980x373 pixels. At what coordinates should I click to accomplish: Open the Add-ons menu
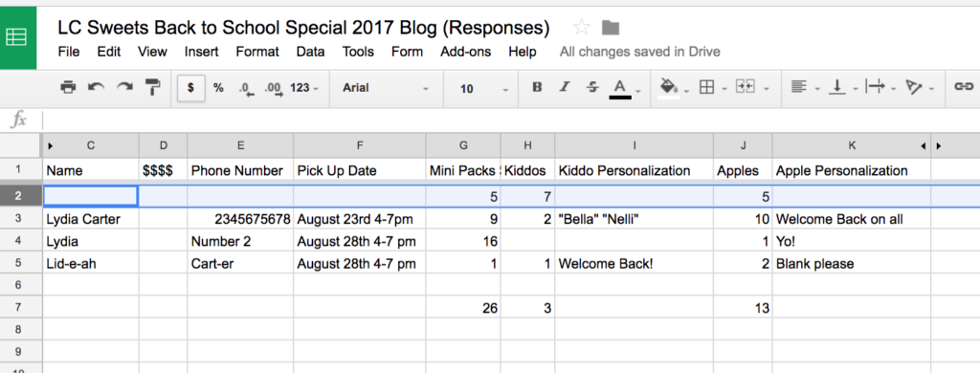[466, 52]
